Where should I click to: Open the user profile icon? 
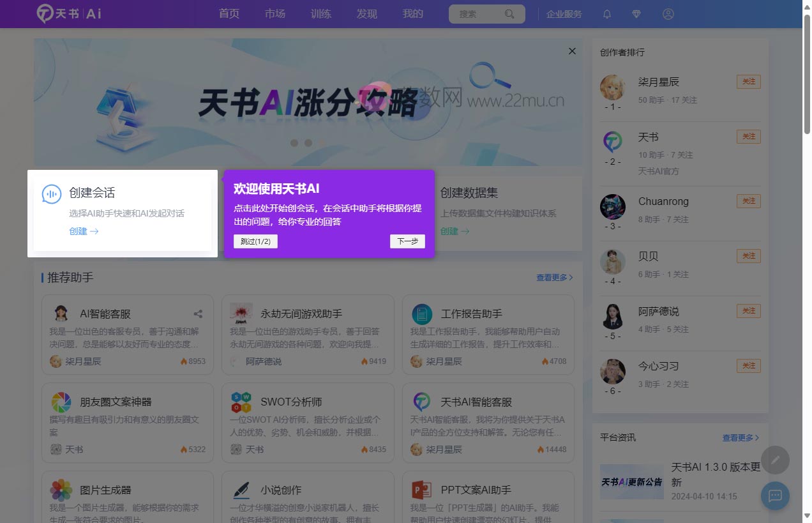pos(668,13)
